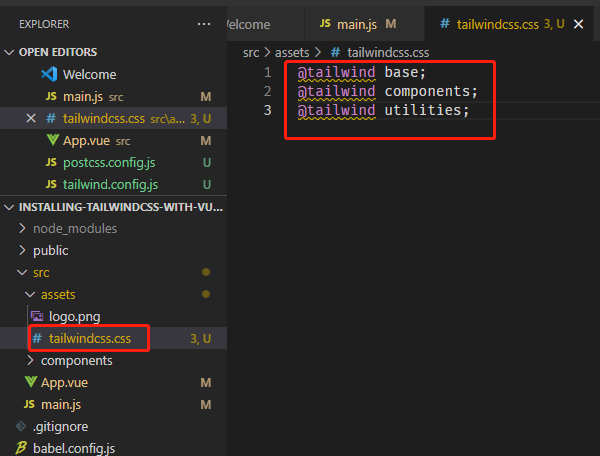Click image icon of logo.png

click(37, 316)
